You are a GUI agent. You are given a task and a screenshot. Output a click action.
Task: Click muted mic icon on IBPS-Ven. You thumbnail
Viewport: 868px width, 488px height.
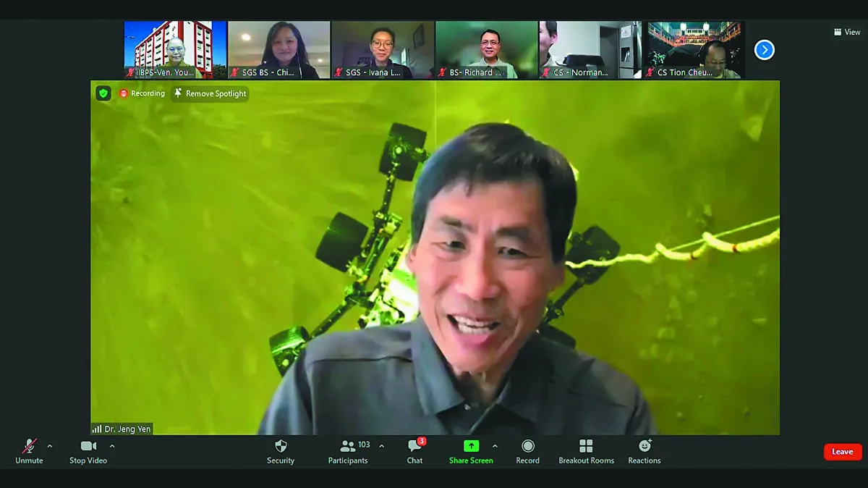(x=130, y=72)
